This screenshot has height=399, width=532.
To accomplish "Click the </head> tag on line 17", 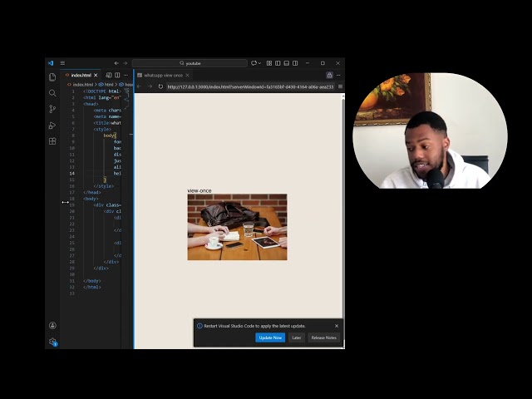I will tap(92, 192).
